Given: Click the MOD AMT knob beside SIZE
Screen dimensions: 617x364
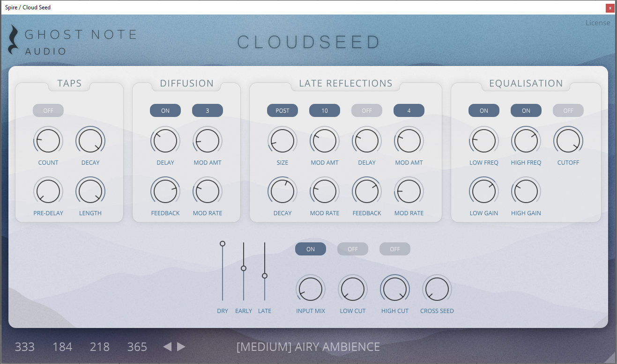Looking at the screenshot, I should click(325, 141).
